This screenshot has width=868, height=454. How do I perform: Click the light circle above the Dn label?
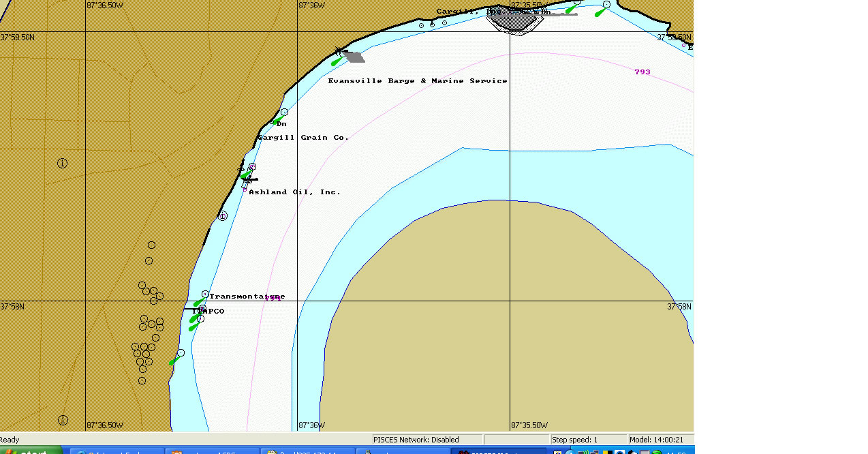click(284, 112)
